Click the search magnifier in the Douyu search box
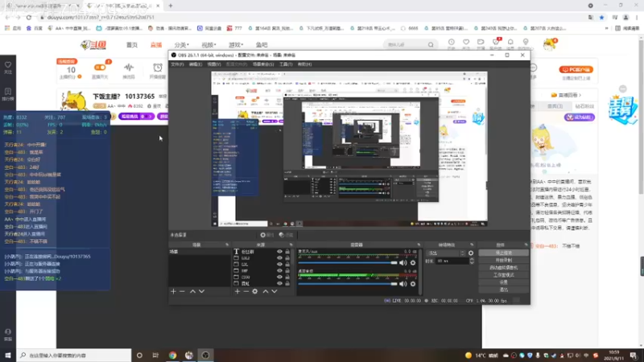This screenshot has width=644, height=362. coord(431,45)
